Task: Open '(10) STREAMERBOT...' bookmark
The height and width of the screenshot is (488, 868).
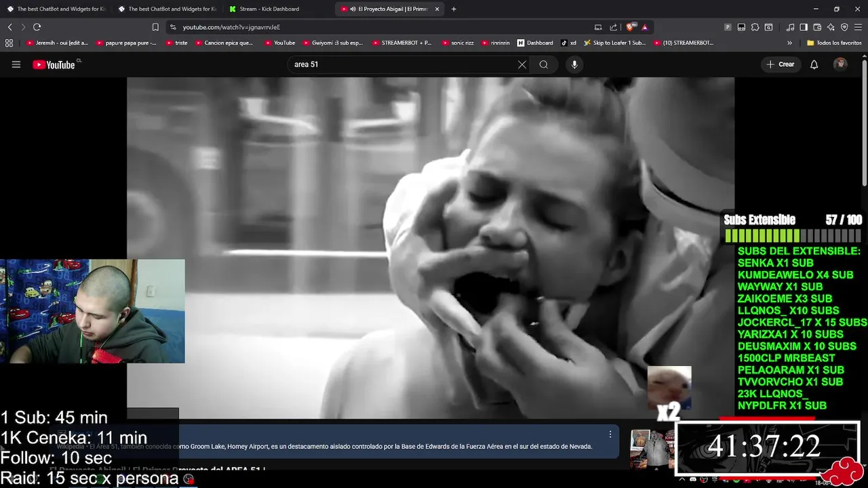Action: click(684, 43)
